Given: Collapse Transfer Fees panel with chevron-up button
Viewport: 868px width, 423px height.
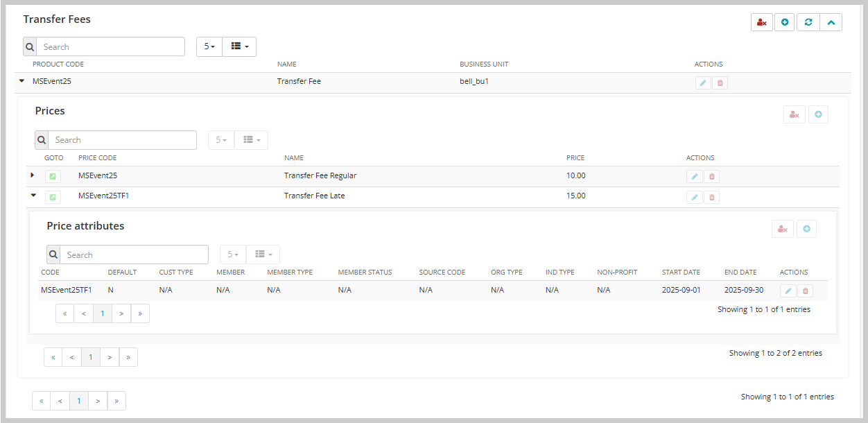Looking at the screenshot, I should click(x=831, y=22).
